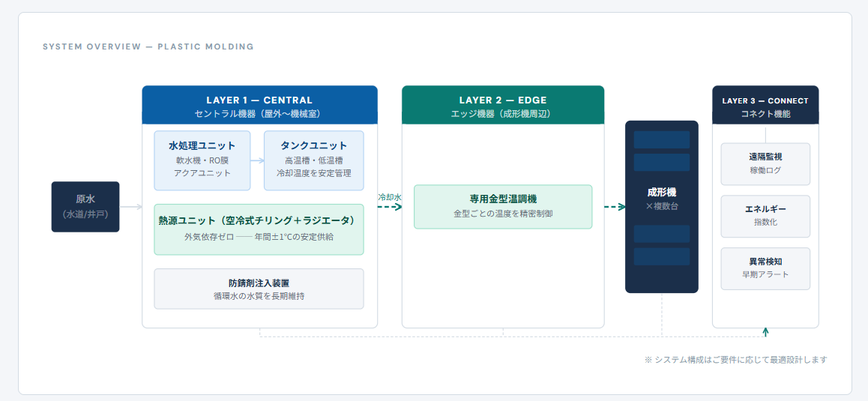
Task: Click the 高温槽・低温槽 text
Action: 314,160
